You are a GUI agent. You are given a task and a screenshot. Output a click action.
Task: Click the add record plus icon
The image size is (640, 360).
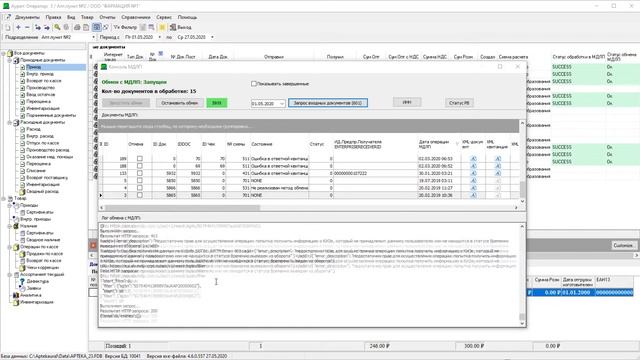(x=18, y=27)
